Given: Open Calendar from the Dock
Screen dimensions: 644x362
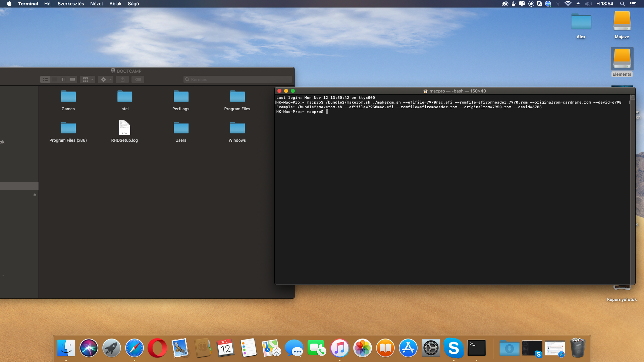Looking at the screenshot, I should (226, 348).
